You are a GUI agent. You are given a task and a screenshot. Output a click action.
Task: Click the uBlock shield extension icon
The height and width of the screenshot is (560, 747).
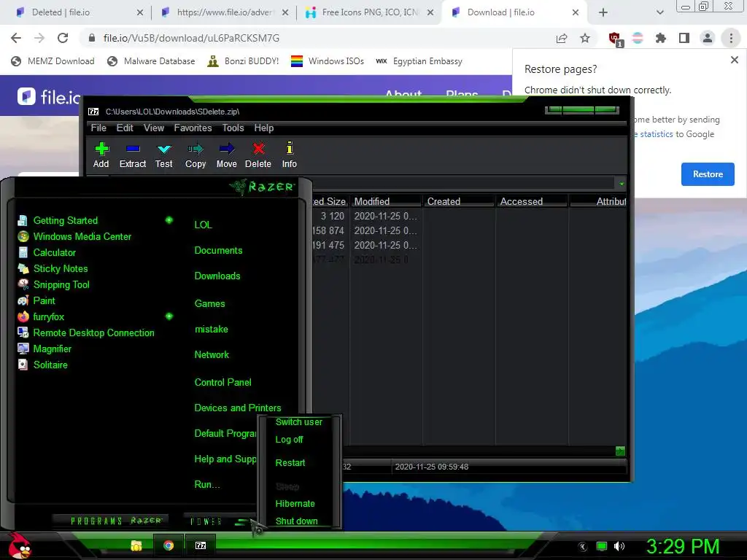pyautogui.click(x=615, y=39)
